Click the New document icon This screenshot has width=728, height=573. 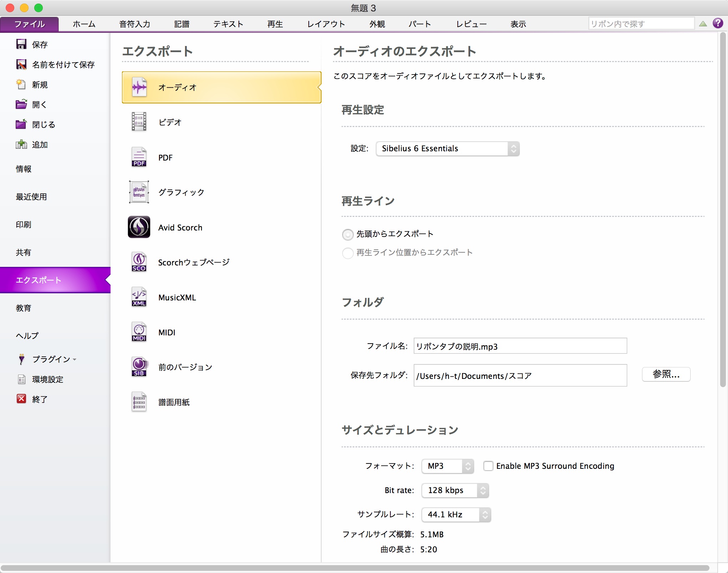(21, 84)
